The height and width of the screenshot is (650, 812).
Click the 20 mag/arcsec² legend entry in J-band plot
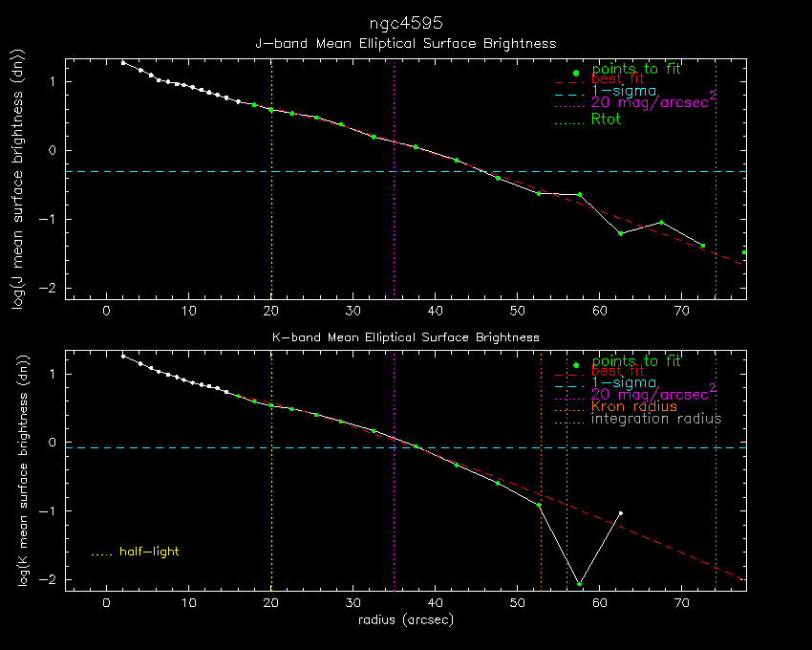tap(653, 102)
